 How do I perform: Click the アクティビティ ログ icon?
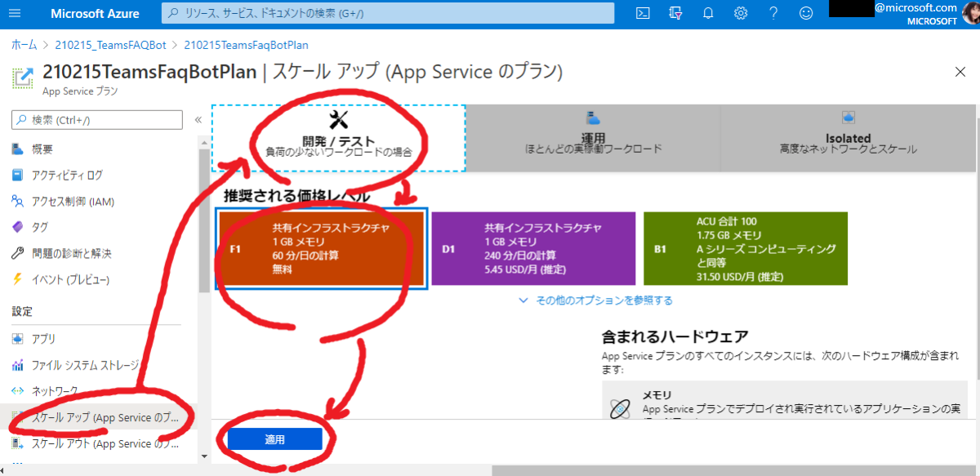coord(18,175)
